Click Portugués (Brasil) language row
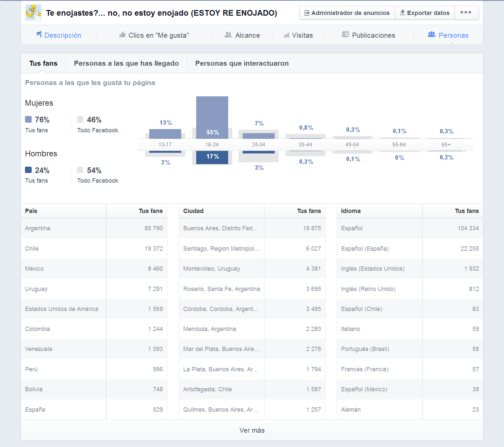This screenshot has height=447, width=504. point(410,349)
